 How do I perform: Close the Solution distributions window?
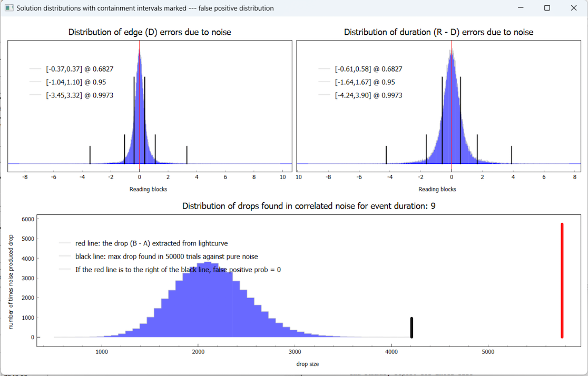(x=574, y=8)
